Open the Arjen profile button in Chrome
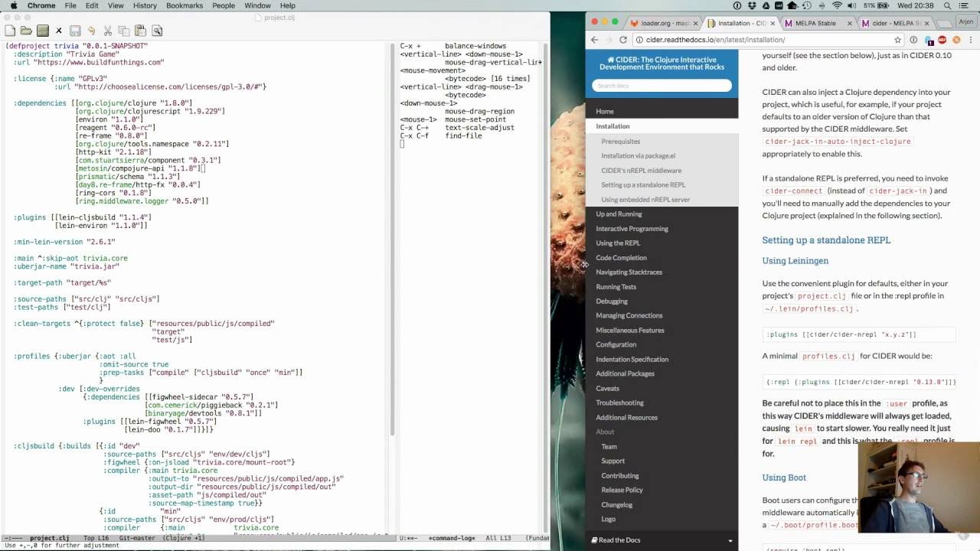The height and width of the screenshot is (551, 980). 965,23
